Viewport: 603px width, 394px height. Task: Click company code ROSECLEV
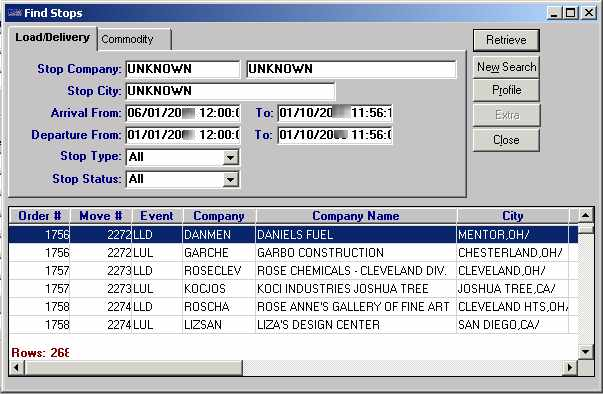[x=213, y=271]
